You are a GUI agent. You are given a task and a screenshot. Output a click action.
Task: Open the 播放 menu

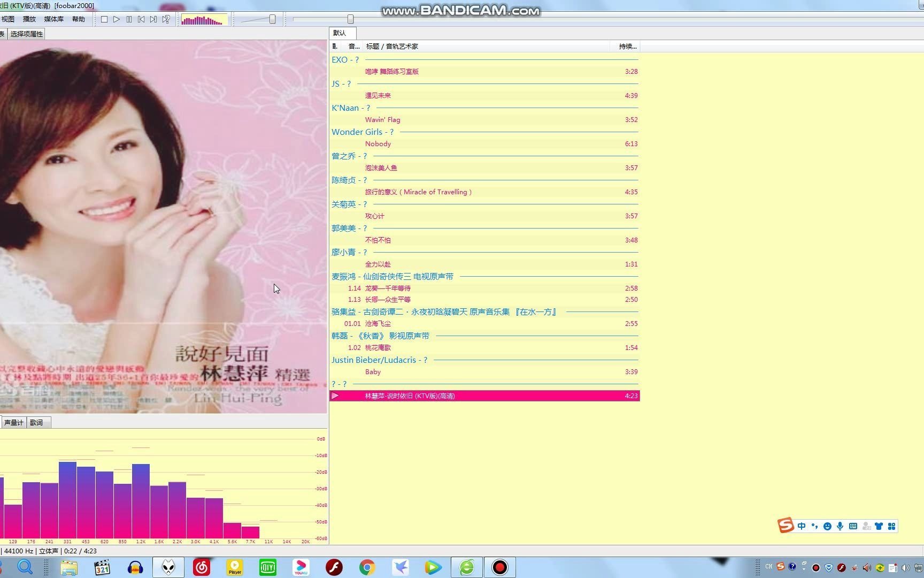[x=29, y=19]
